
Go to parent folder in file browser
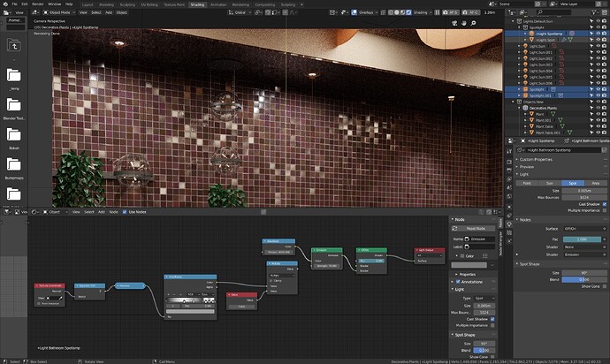(x=13, y=46)
